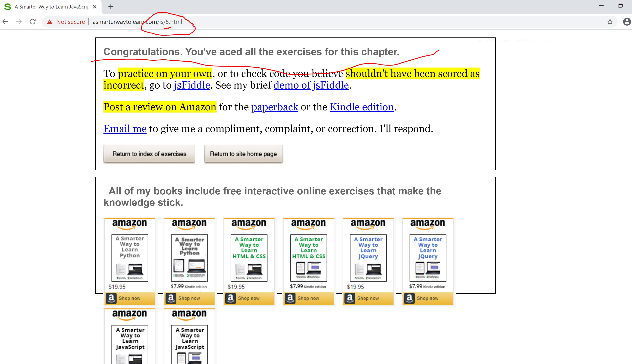Click the Email me link

pyautogui.click(x=125, y=129)
